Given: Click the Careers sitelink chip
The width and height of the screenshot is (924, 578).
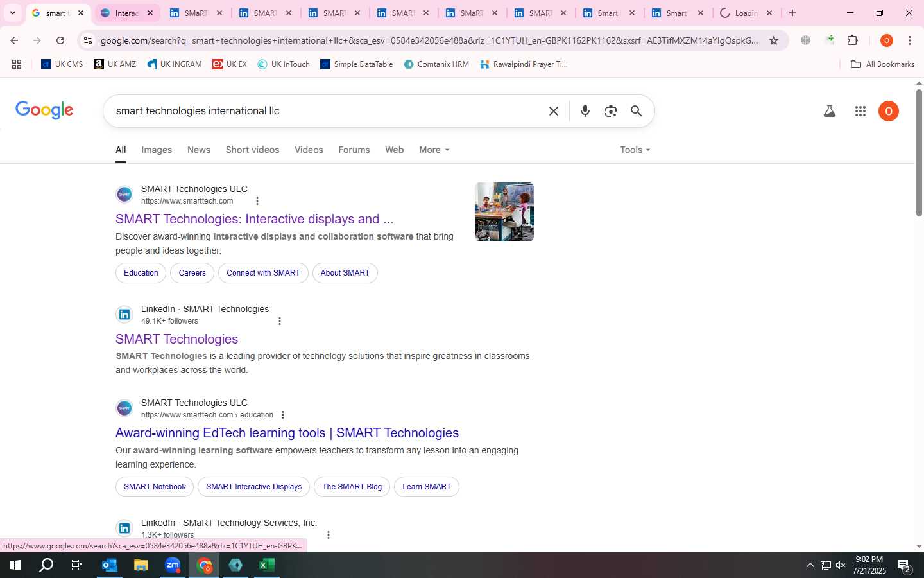Looking at the screenshot, I should click(x=193, y=273).
